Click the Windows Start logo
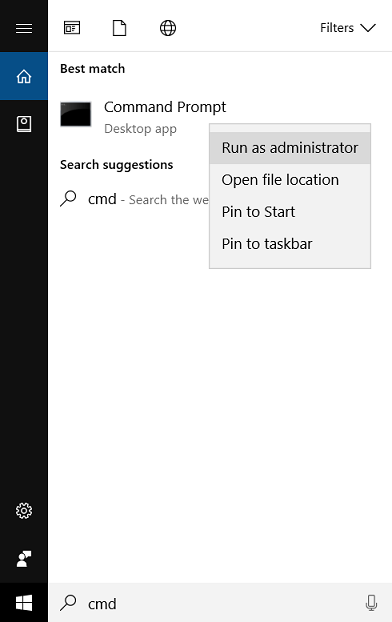 [x=24, y=603]
